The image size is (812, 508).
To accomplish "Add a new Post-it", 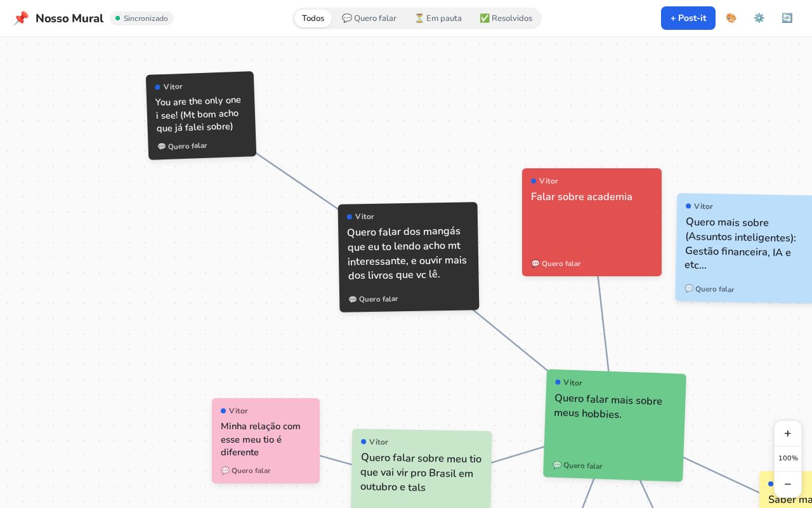I will tap(688, 18).
